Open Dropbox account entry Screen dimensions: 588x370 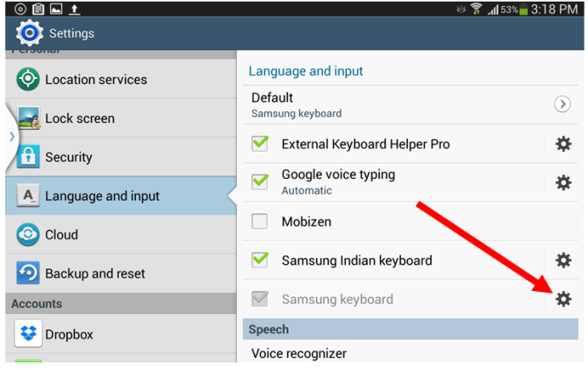pos(121,334)
